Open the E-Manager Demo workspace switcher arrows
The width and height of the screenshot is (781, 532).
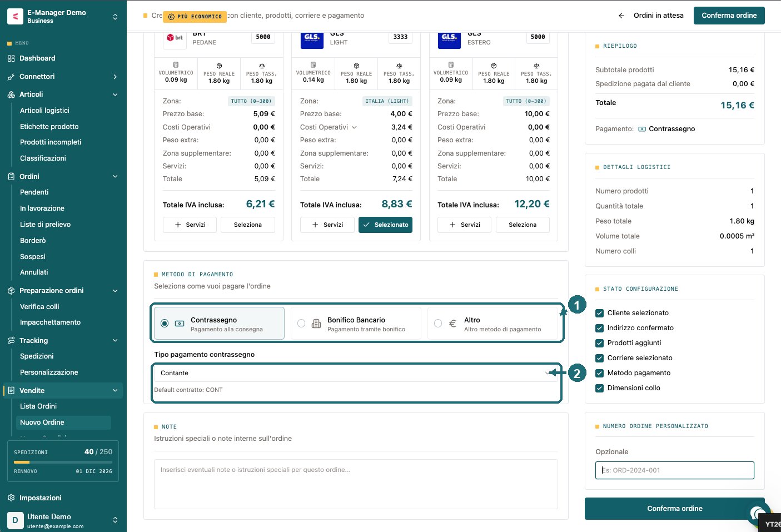(115, 17)
